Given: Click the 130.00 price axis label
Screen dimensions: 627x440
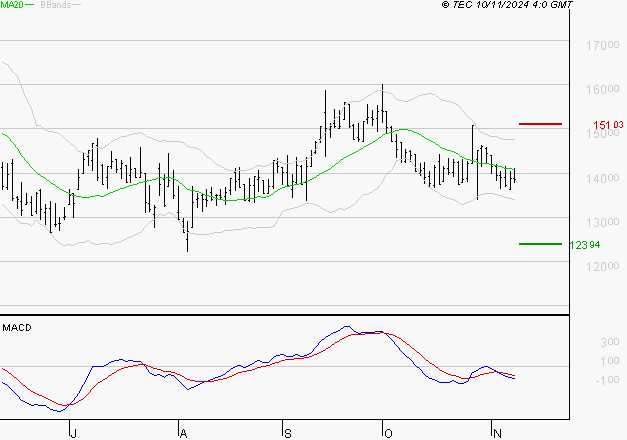Looking at the screenshot, I should pyautogui.click(x=603, y=222).
